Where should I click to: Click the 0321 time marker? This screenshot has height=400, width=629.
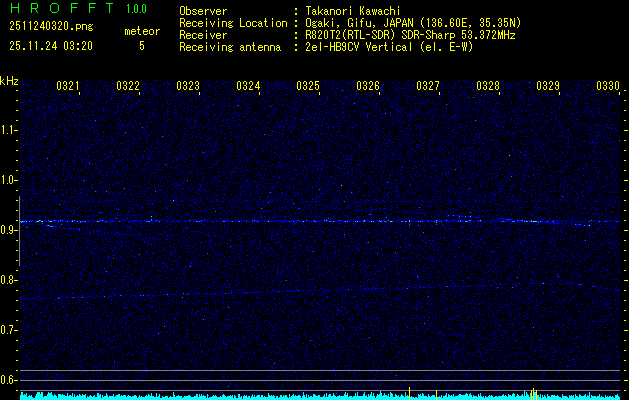(x=68, y=87)
